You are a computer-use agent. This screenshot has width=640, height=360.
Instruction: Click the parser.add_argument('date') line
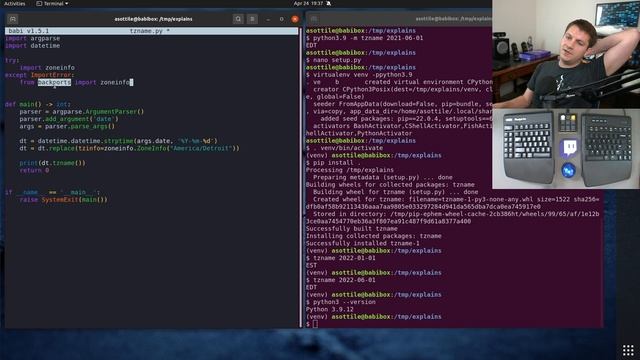(x=69, y=119)
